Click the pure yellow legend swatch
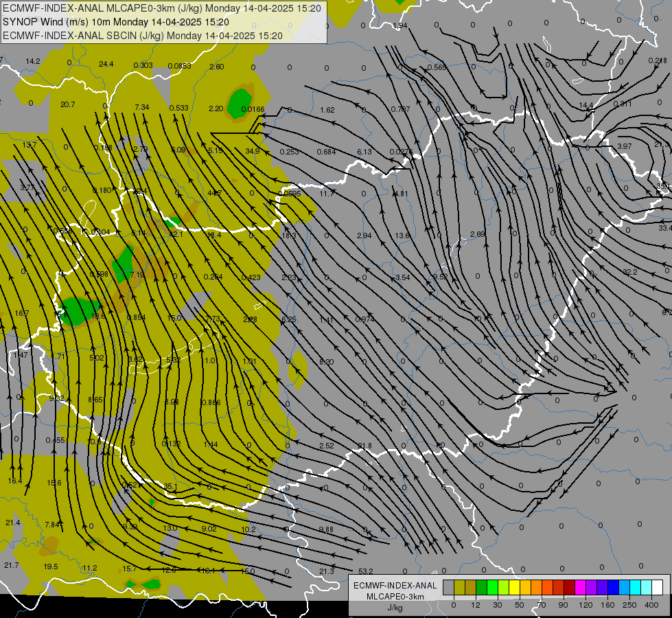 (x=514, y=587)
